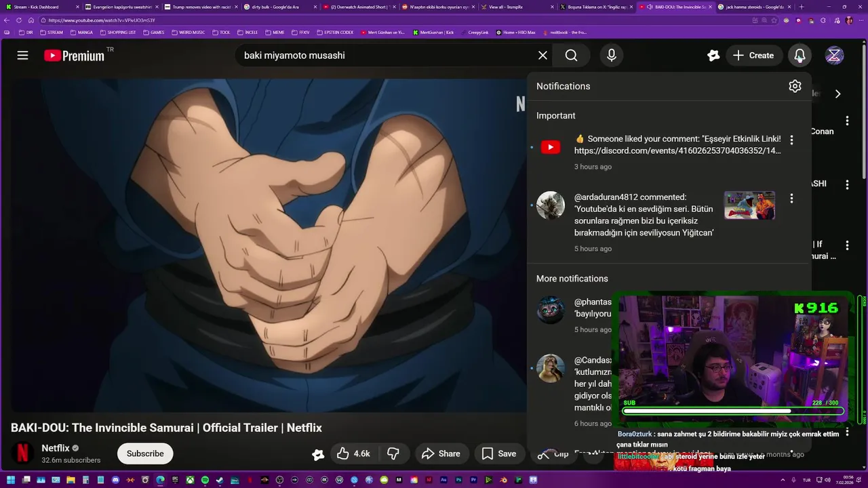The width and height of the screenshot is (868, 488).
Task: Dislike the video with thumbs down
Action: [x=393, y=453]
